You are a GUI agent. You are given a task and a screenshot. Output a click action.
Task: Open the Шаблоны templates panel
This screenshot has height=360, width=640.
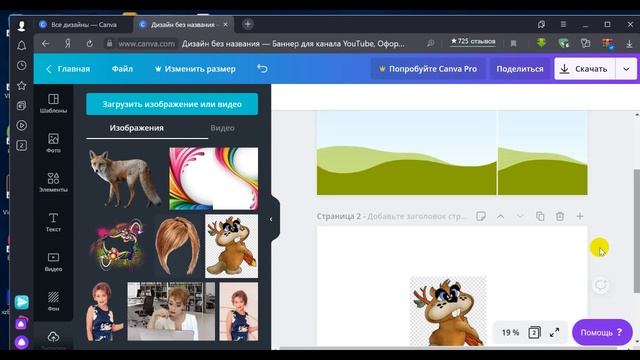53,103
